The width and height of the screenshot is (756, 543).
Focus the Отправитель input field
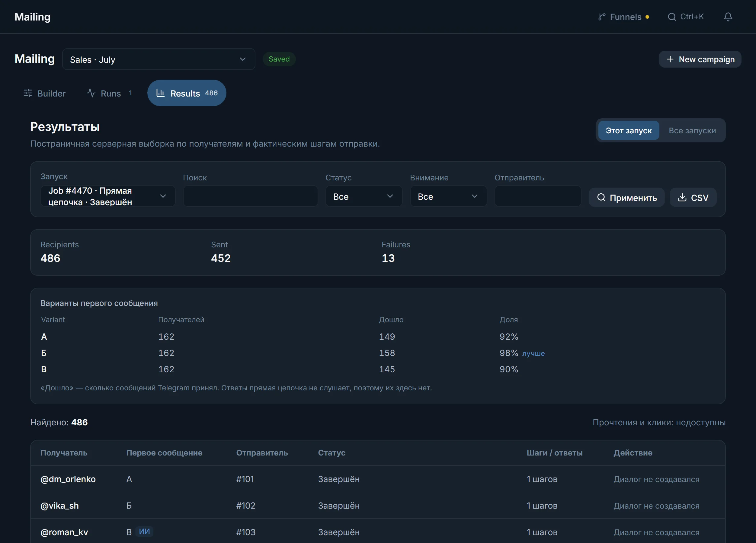click(x=537, y=196)
